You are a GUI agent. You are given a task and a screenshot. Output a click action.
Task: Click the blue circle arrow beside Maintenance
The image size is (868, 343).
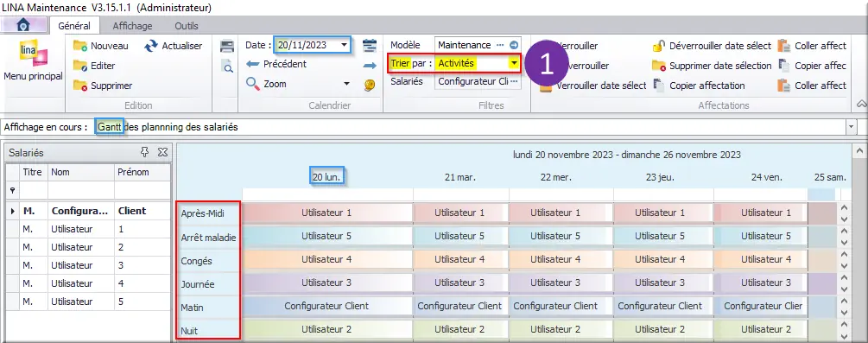514,45
